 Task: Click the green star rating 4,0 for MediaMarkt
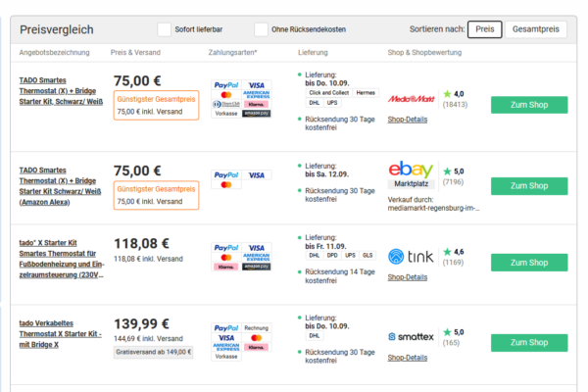click(447, 94)
